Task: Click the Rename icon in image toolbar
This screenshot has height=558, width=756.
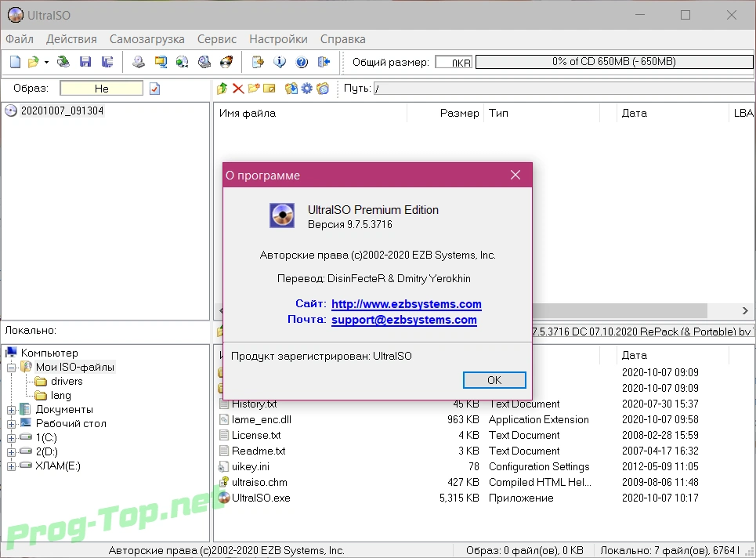Action: (x=269, y=89)
